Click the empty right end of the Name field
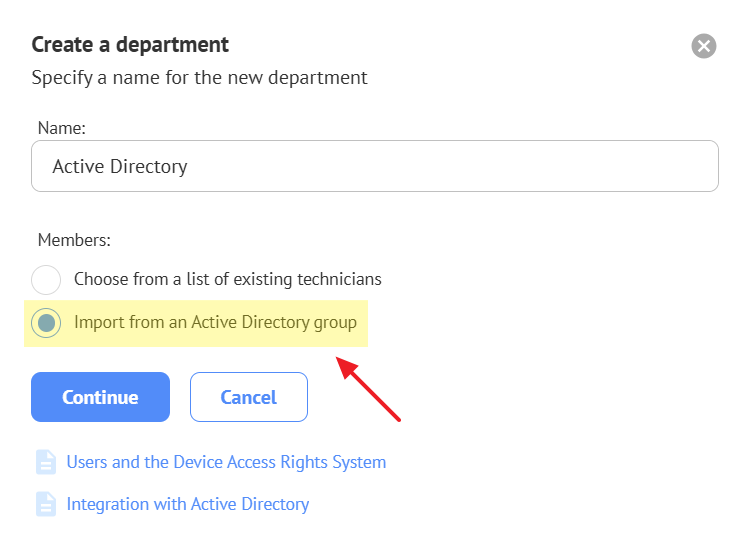 coord(650,166)
